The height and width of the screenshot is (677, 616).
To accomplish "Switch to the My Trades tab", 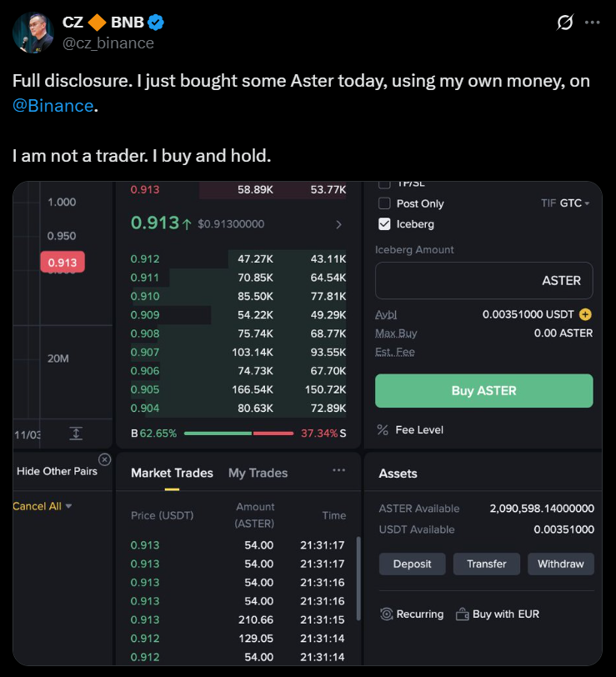I will coord(258,473).
